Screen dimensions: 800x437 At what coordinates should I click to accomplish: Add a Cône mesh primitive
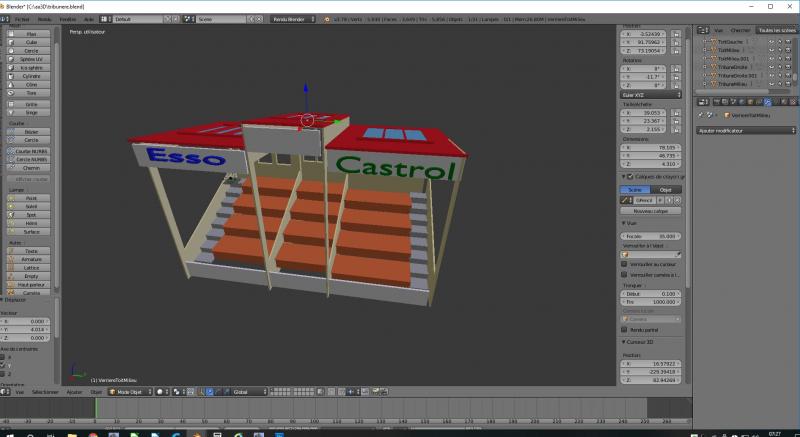tap(30, 84)
